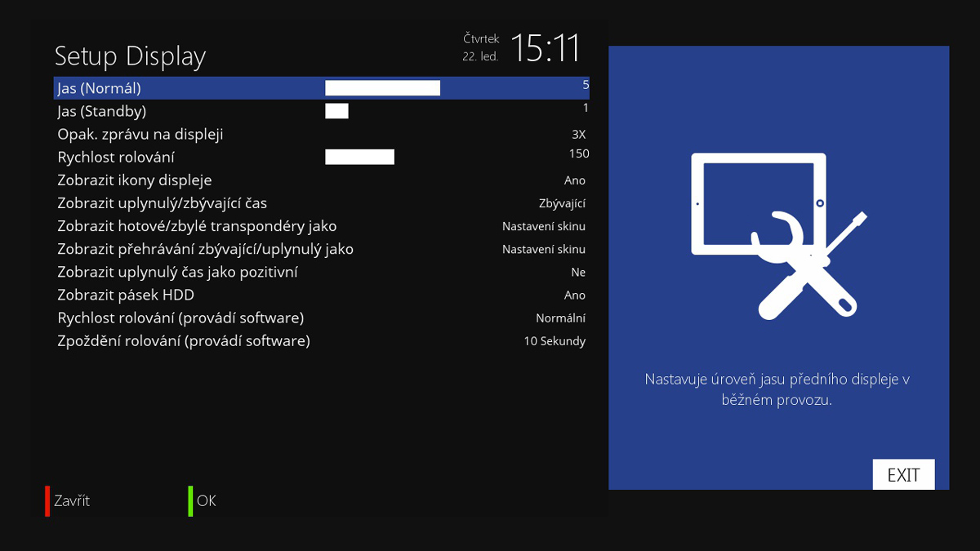Toggle the Ano value for pásek HDD
Viewport: 980px width, 551px height.
pos(575,295)
